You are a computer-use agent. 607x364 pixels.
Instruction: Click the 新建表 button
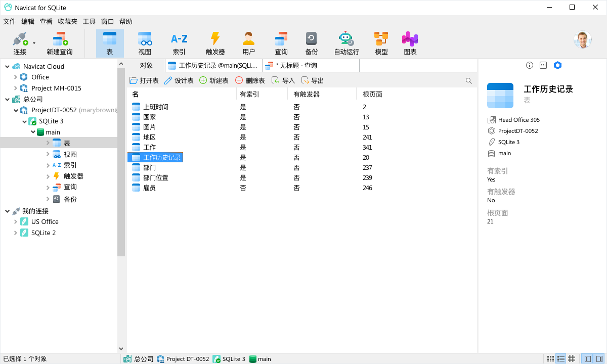pos(214,81)
